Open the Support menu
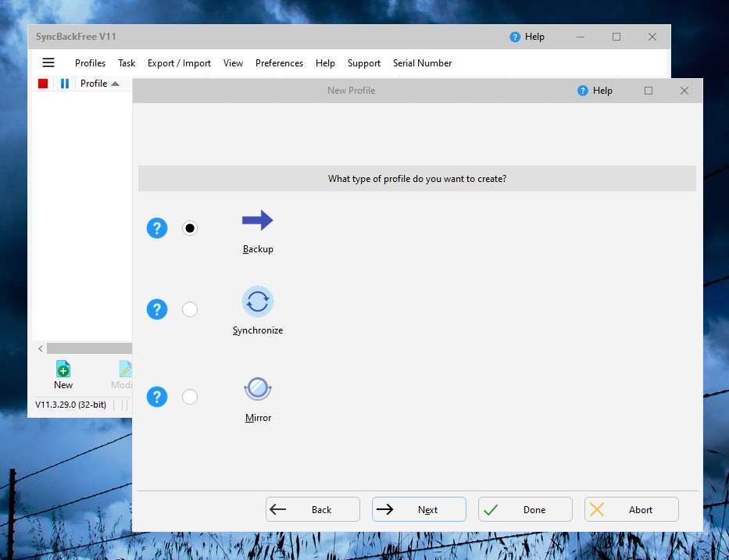Image resolution: width=729 pixels, height=560 pixels. click(x=363, y=62)
